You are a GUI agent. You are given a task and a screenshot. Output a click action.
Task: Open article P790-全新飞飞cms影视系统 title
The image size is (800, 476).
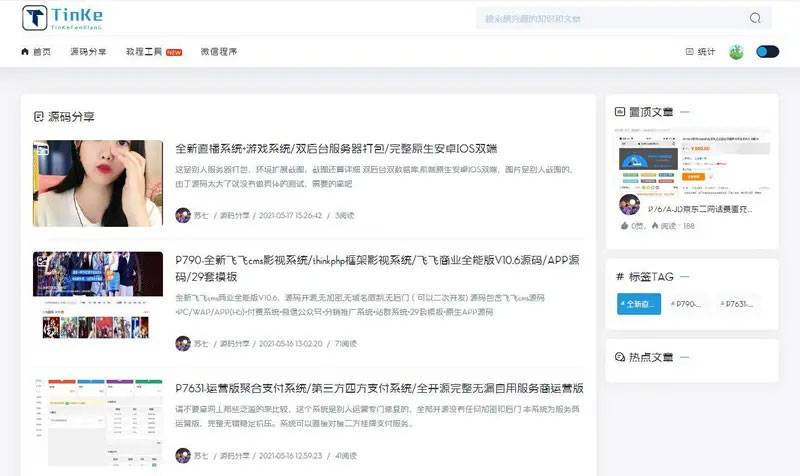click(x=377, y=268)
